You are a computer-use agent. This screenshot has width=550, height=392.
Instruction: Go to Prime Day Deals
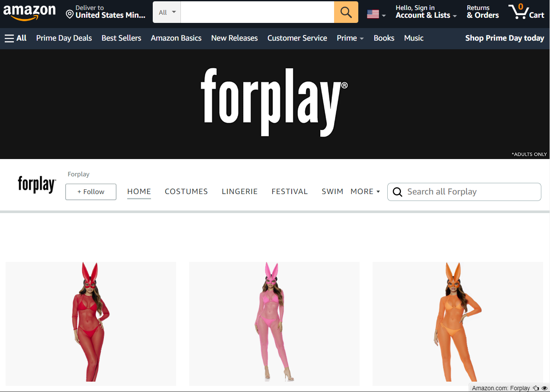click(x=64, y=38)
